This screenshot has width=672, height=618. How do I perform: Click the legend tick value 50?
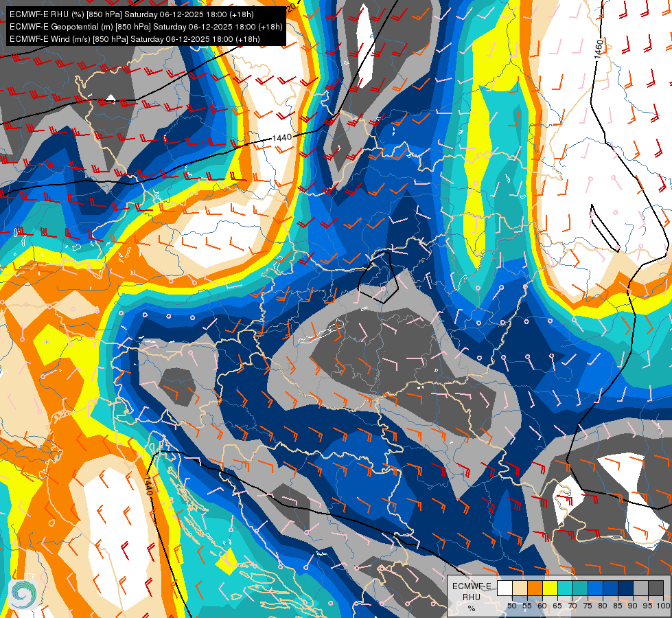coord(512,606)
